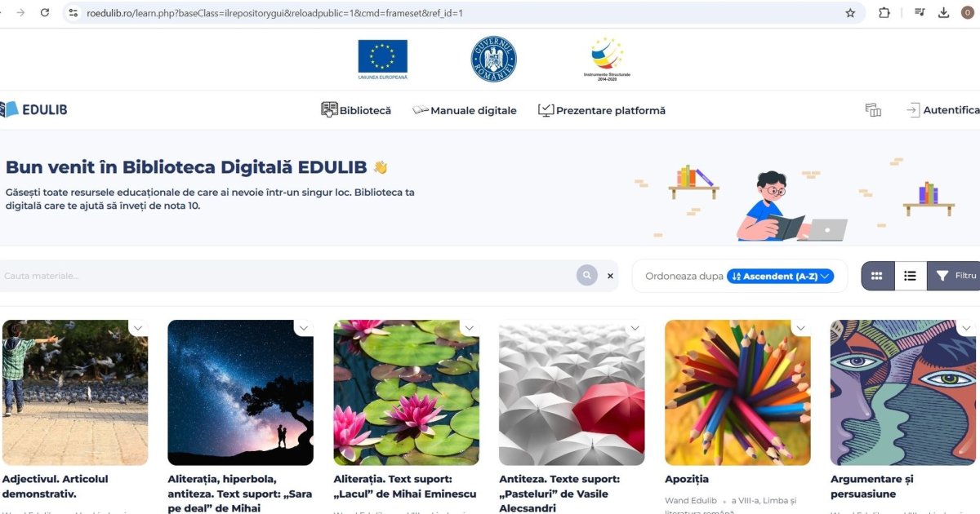The image size is (980, 514).
Task: Open the water lilies thumbnail
Action: tap(407, 392)
